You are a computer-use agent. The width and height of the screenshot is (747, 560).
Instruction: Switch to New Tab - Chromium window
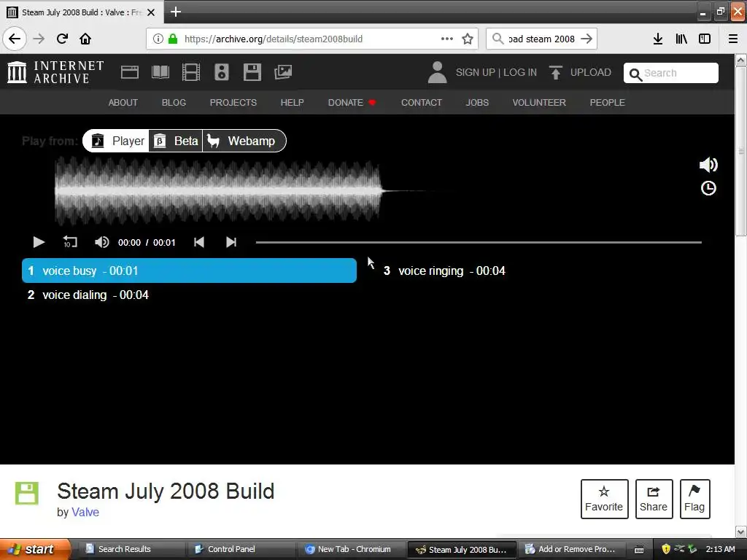click(x=350, y=549)
